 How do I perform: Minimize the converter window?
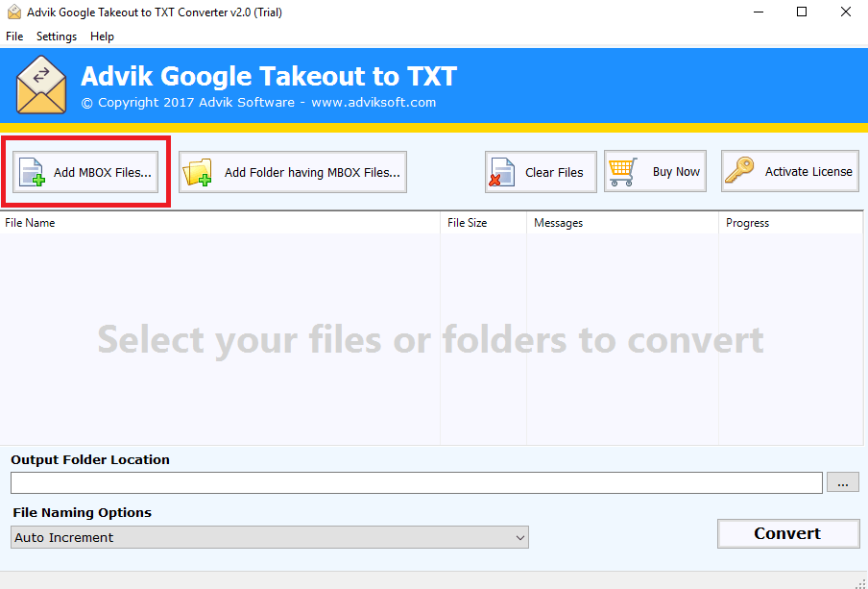[x=757, y=12]
